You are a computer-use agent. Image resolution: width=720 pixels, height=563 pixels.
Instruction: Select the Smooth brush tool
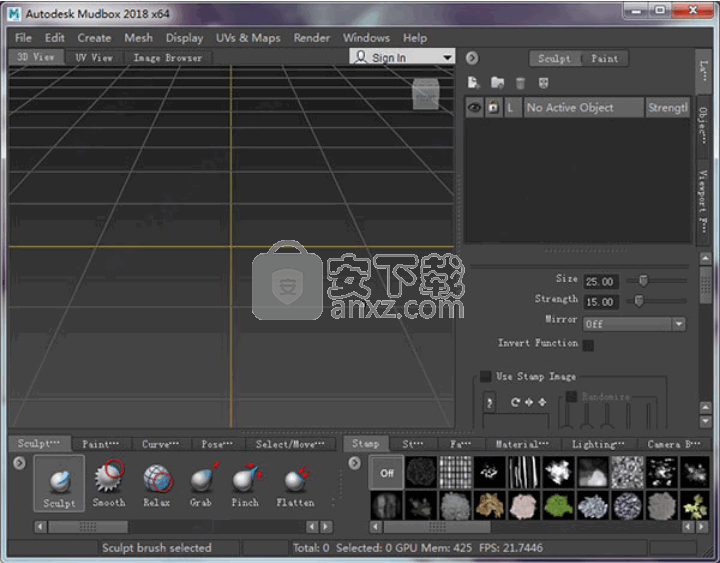click(x=109, y=484)
